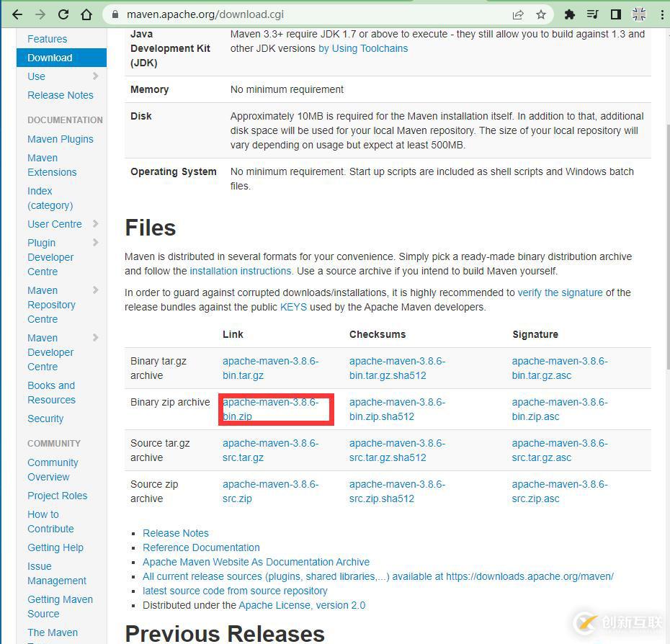Image resolution: width=670 pixels, height=644 pixels.
Task: Open bin.zip.sha512 checksum
Action: pos(397,409)
